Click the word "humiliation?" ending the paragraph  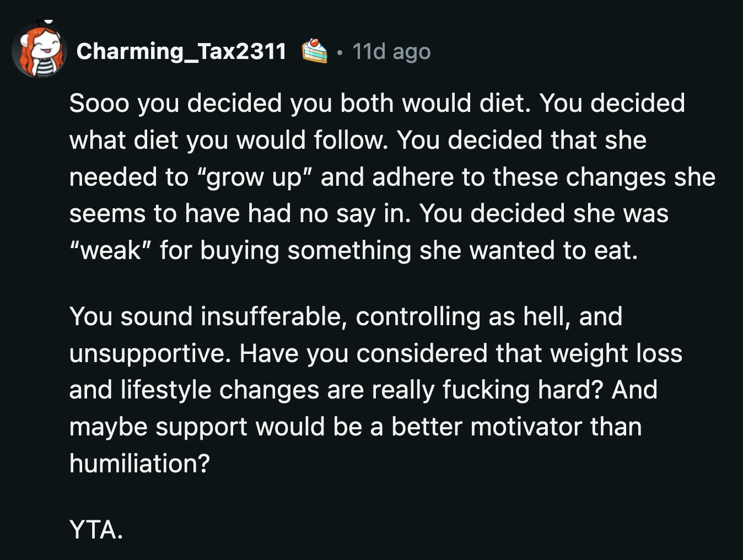139,463
